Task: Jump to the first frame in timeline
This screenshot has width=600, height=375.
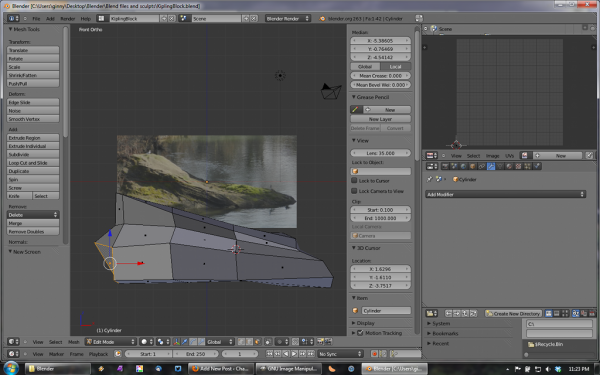Action: click(269, 354)
